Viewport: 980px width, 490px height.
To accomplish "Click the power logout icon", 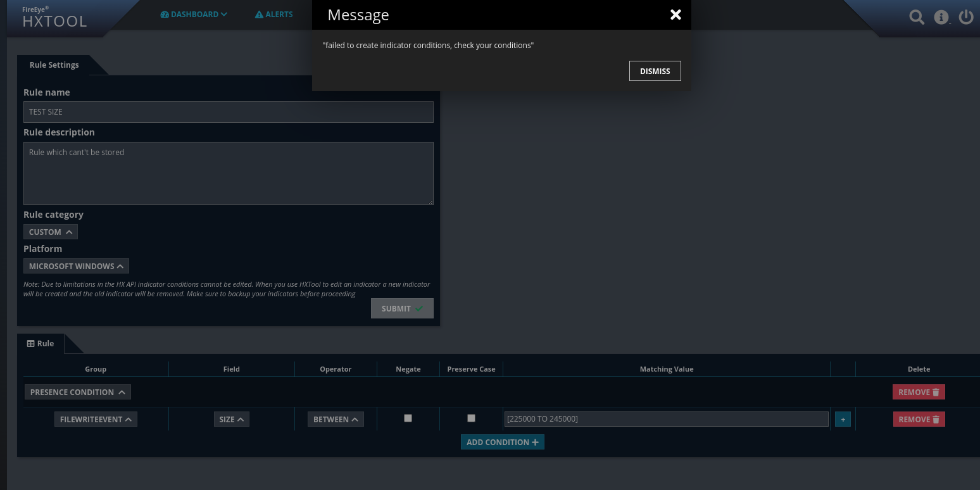I will point(966,17).
